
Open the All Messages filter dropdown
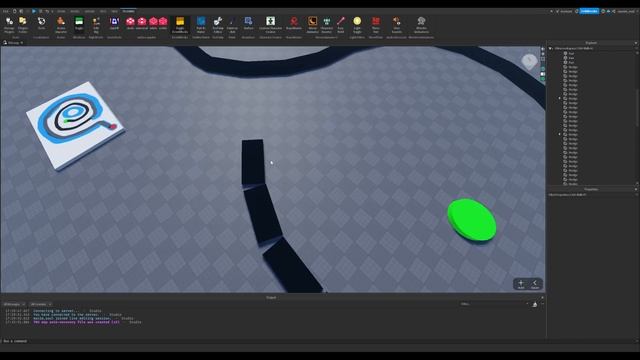pos(14,304)
